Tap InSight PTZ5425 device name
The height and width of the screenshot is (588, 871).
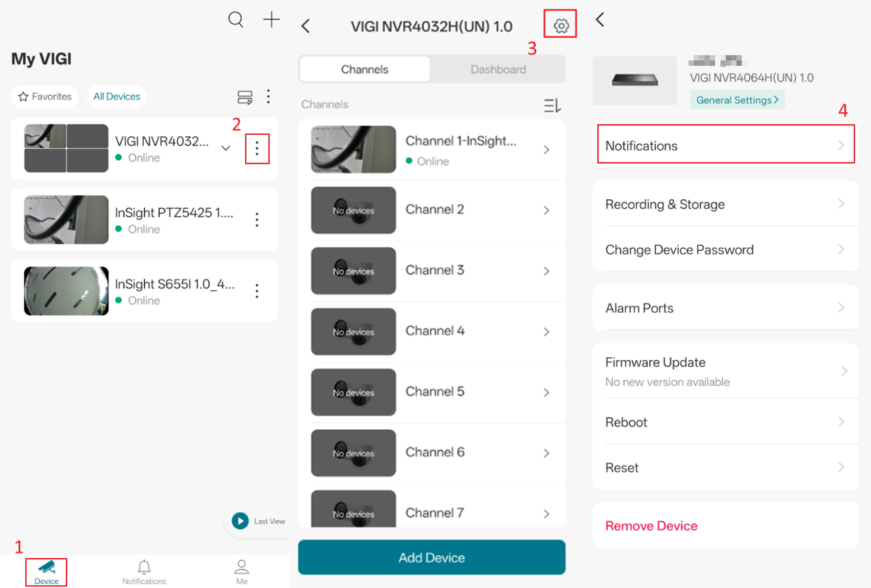(175, 213)
